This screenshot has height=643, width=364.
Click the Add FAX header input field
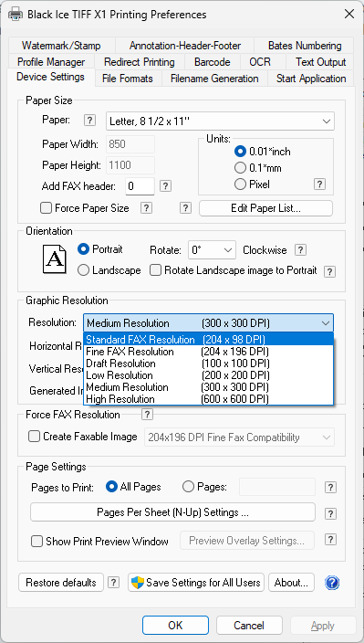(x=140, y=186)
